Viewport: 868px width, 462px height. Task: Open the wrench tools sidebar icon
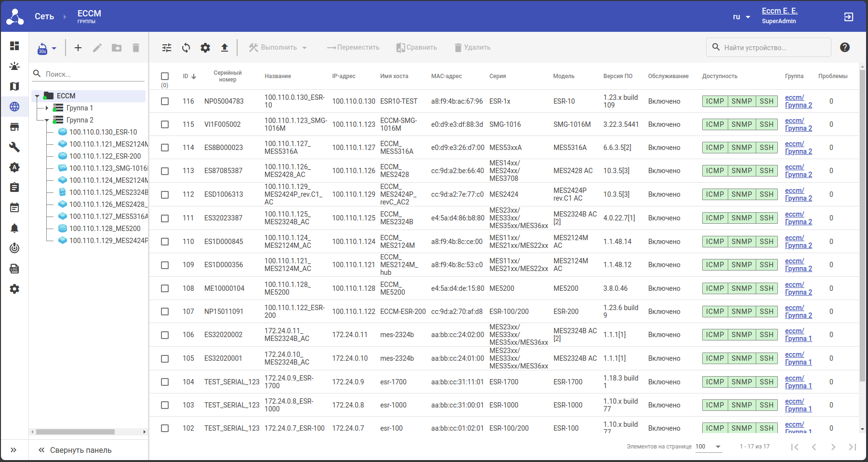pyautogui.click(x=14, y=147)
